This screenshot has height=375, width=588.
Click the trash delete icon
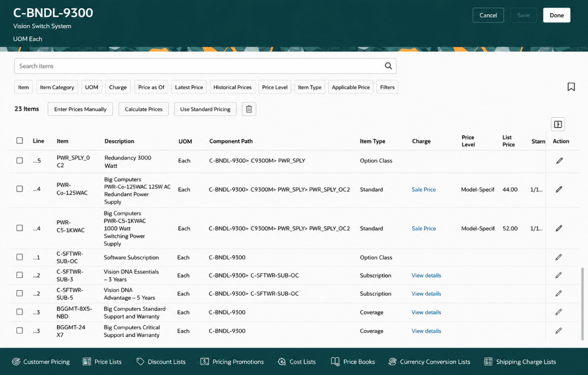(249, 109)
